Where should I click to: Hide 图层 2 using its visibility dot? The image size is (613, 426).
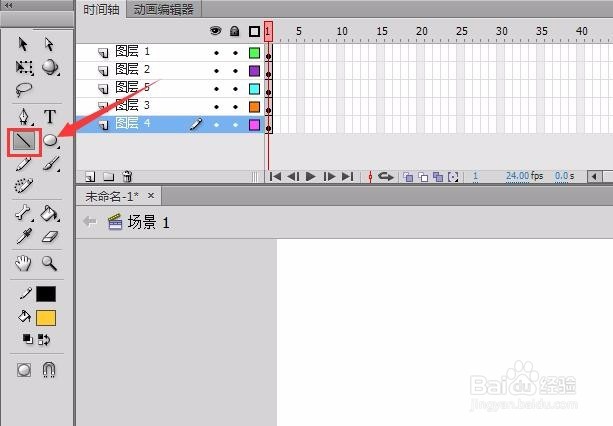point(217,71)
